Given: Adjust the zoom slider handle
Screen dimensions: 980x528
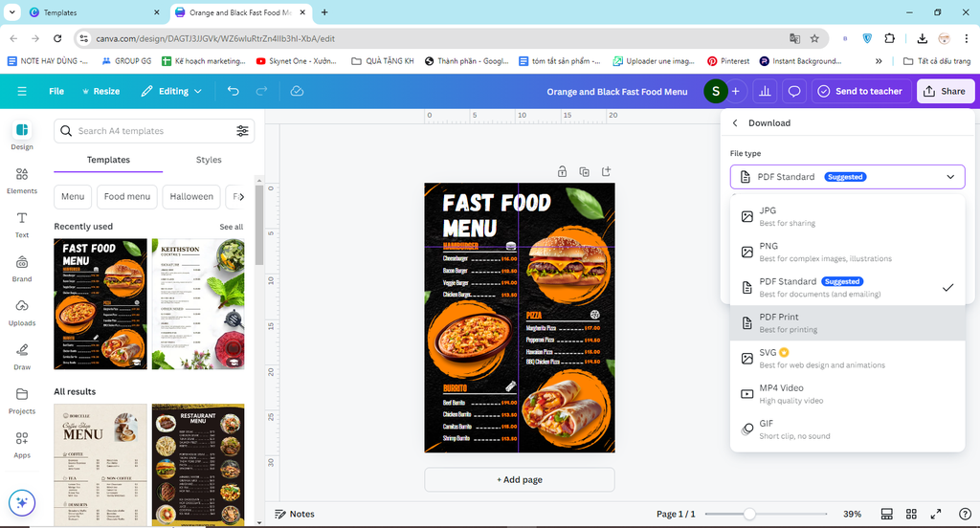Looking at the screenshot, I should 749,514.
